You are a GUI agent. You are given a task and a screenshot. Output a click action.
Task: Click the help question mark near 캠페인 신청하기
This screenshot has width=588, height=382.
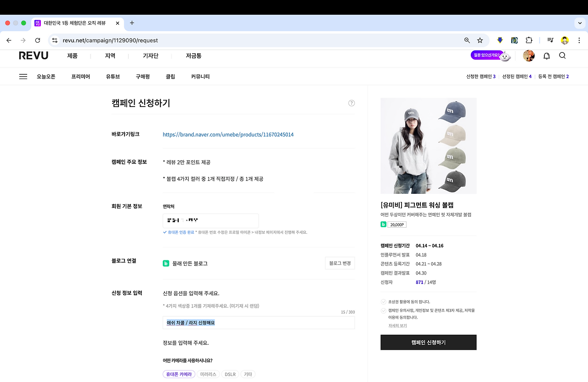click(x=351, y=103)
